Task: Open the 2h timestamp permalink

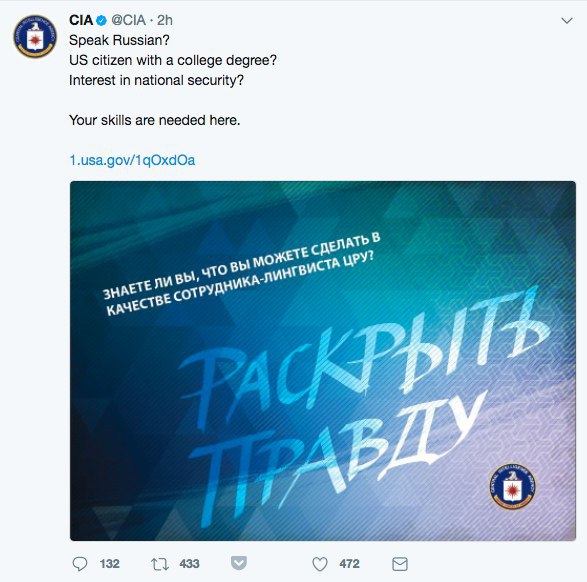Action: point(165,20)
